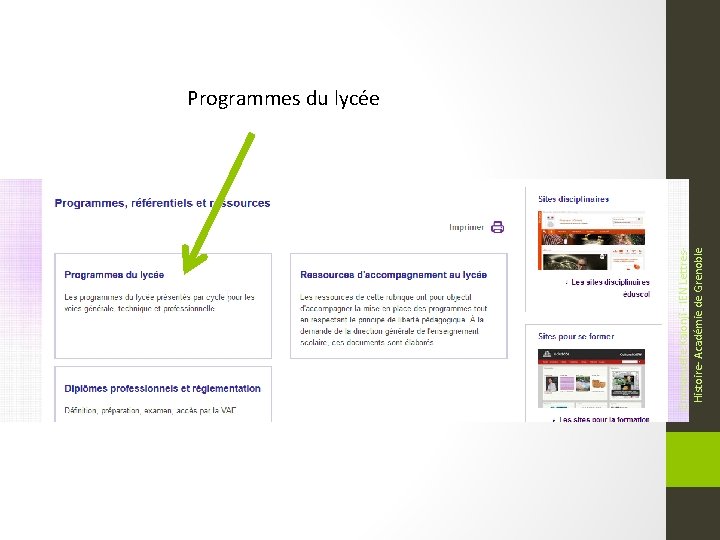This screenshot has width=720, height=540.
Task: Click the vertical Histoire- Académie de Grenoble text
Action: pyautogui.click(x=698, y=325)
